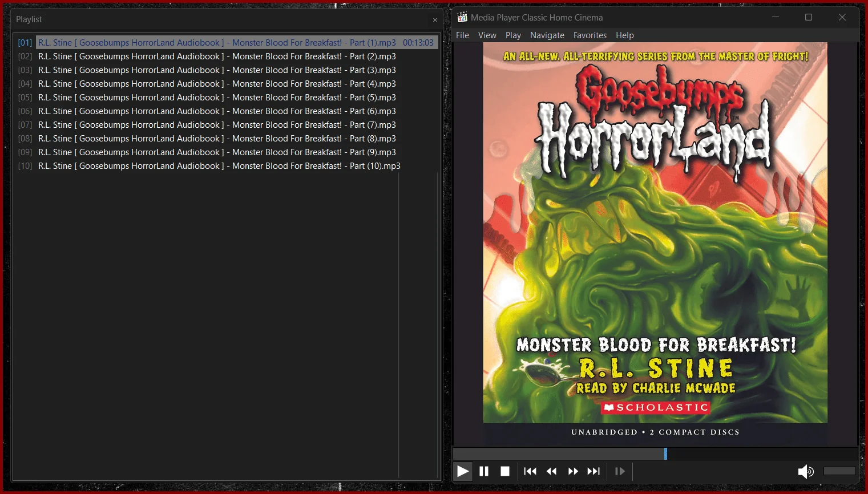Image resolution: width=868 pixels, height=494 pixels.
Task: Click the 00:13:03 duration of track 01
Action: pos(418,43)
